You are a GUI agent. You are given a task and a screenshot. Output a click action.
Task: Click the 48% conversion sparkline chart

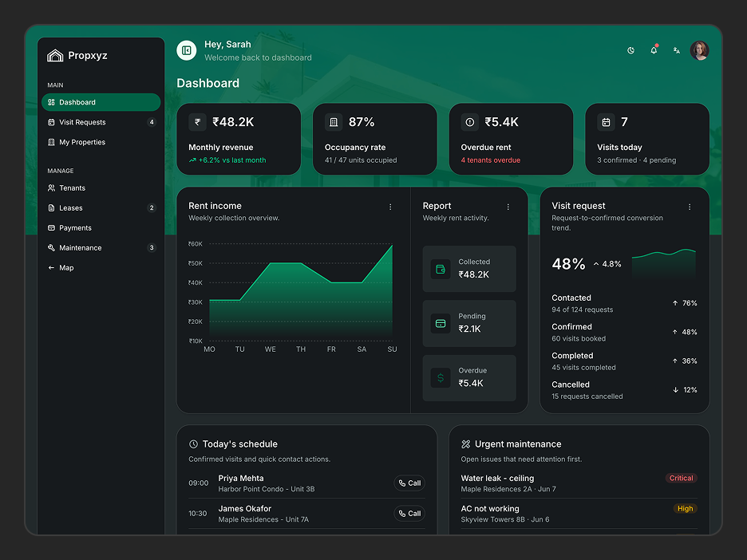click(x=664, y=263)
